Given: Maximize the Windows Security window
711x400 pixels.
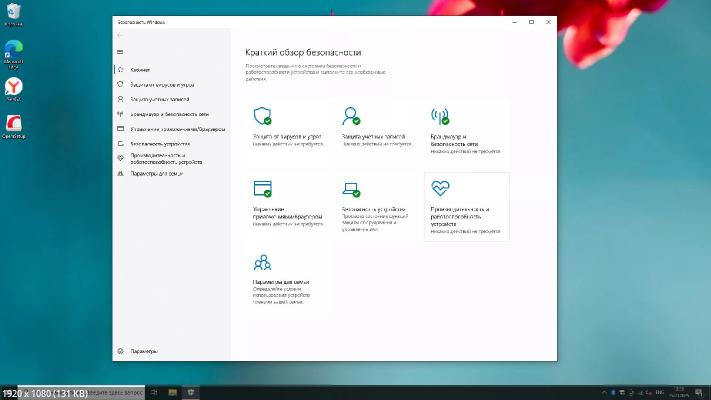Looking at the screenshot, I should (x=531, y=22).
